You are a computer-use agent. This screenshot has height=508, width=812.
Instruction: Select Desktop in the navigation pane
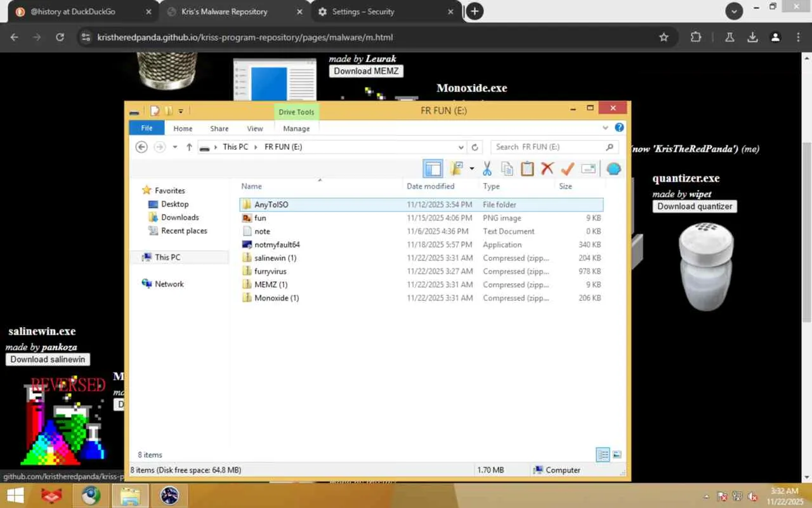pyautogui.click(x=174, y=204)
